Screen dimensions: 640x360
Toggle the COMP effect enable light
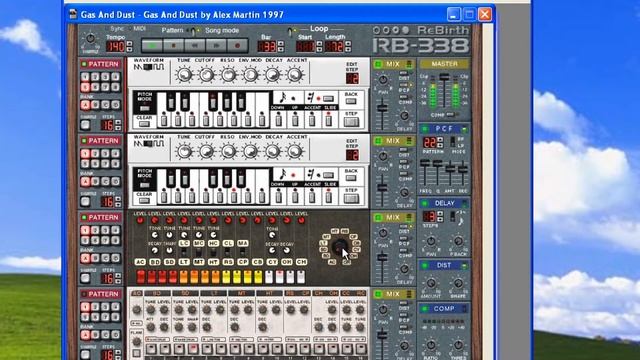[424, 309]
